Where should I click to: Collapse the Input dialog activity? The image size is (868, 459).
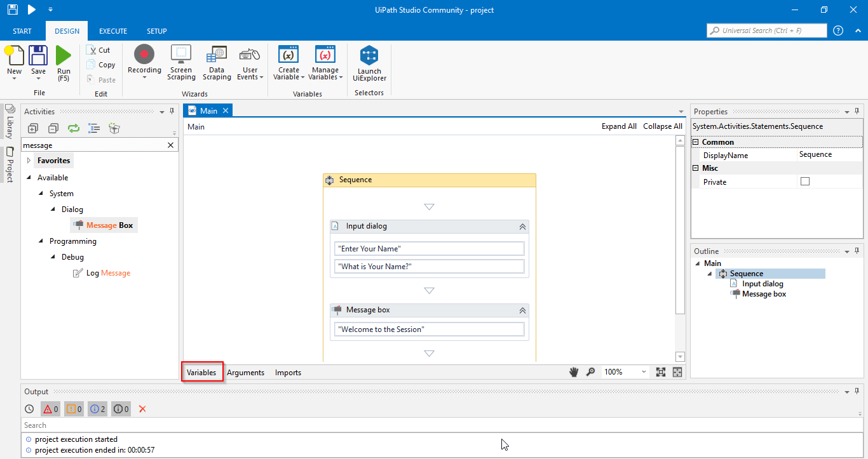coord(522,227)
